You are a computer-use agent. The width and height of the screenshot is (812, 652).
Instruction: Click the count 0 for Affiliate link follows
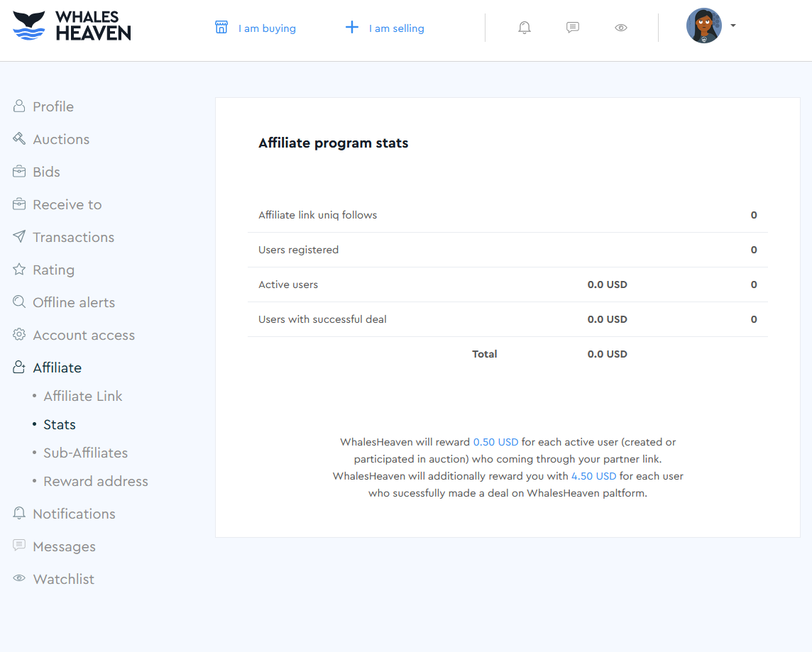754,215
